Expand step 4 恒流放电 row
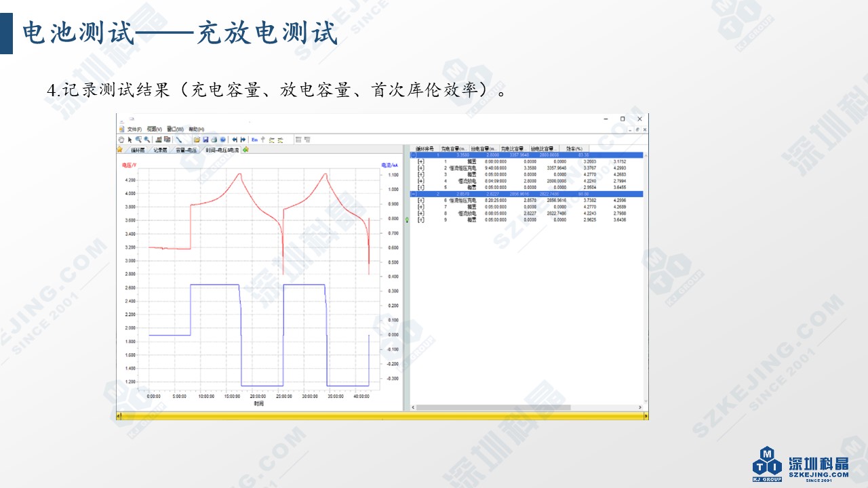 [421, 181]
